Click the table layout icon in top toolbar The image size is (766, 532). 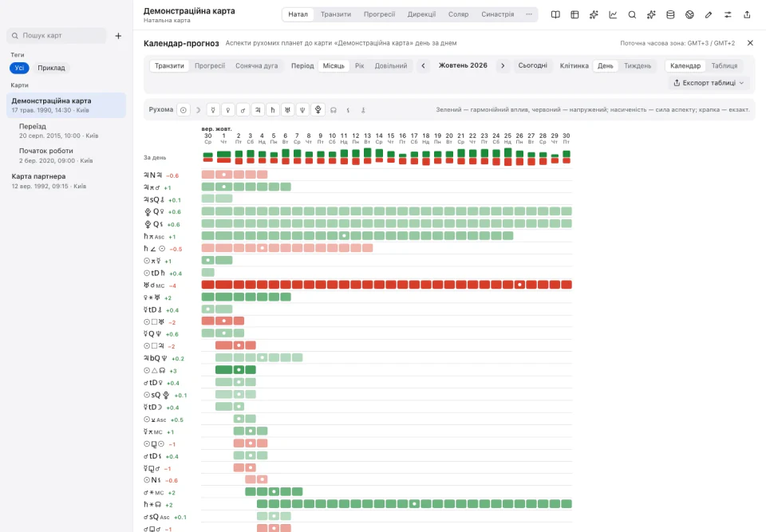(574, 14)
